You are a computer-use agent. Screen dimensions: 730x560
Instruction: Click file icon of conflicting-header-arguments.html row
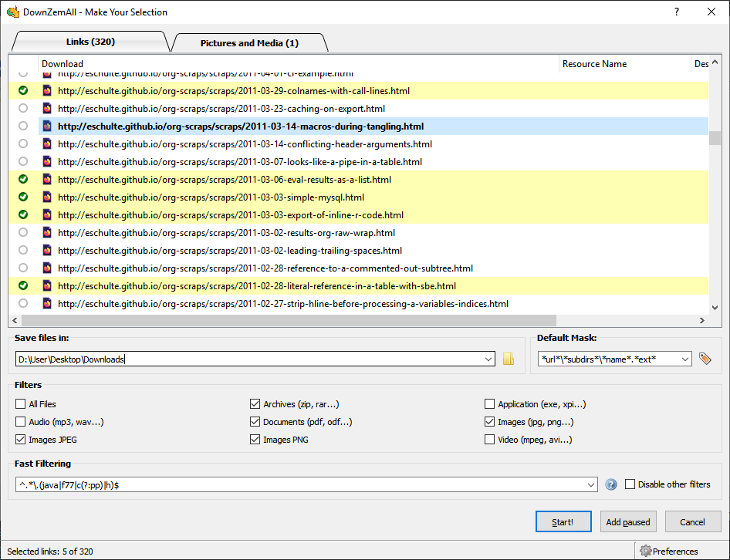(47, 143)
